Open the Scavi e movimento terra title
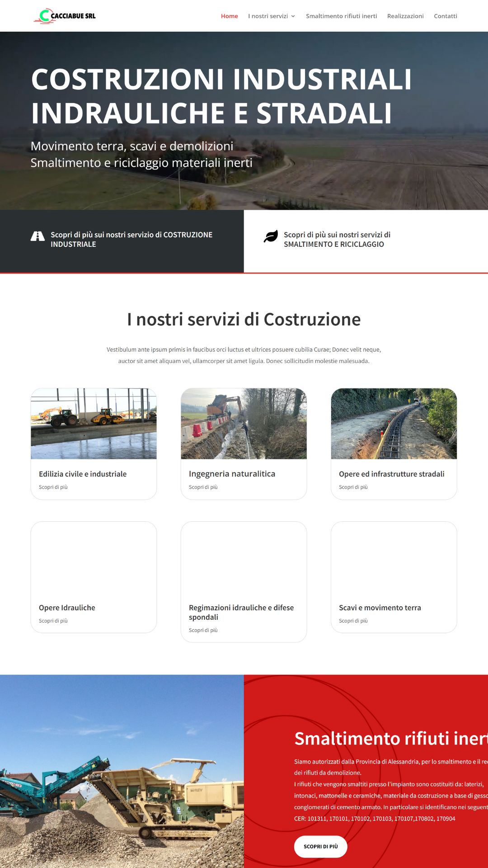This screenshot has height=868, width=488. (380, 608)
